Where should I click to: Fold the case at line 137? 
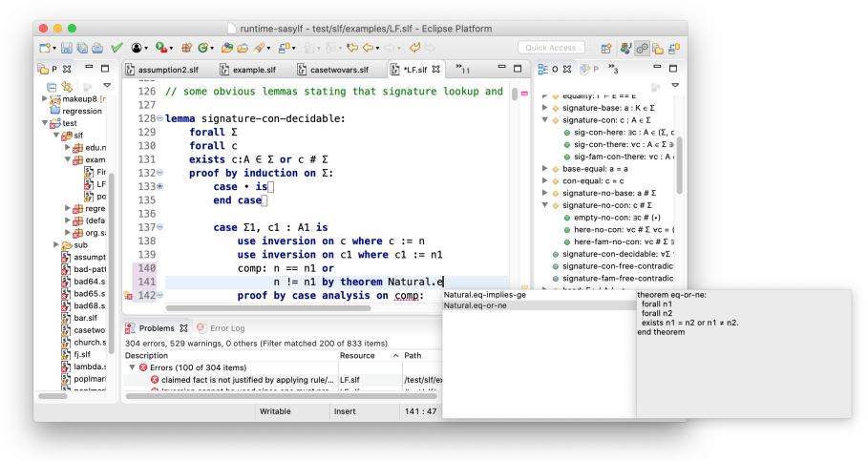pos(160,227)
